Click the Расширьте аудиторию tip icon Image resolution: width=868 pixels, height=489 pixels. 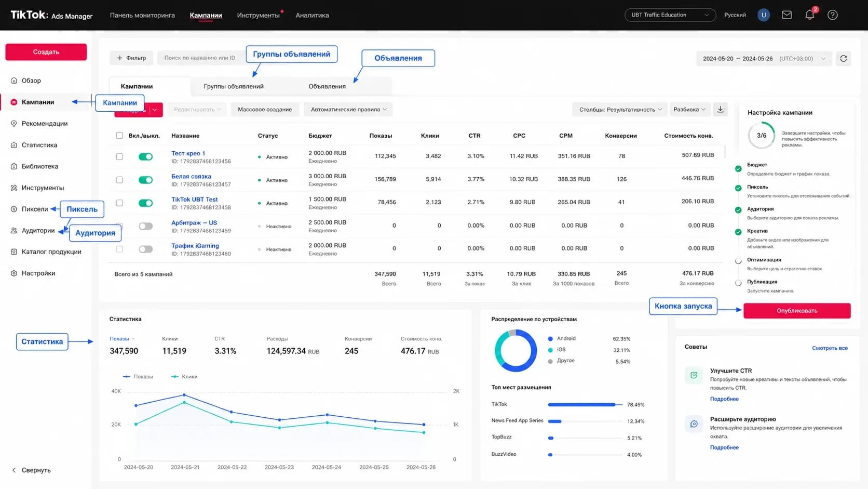(694, 424)
